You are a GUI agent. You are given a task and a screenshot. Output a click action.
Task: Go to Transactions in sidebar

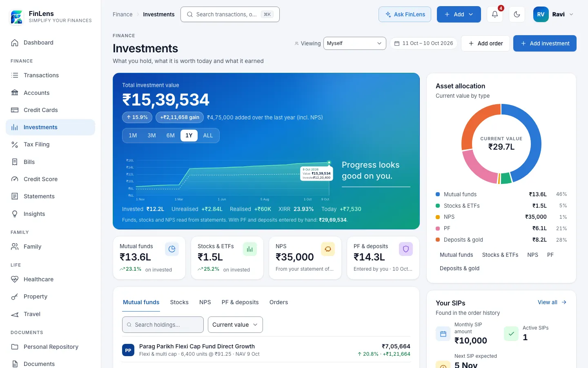pyautogui.click(x=50, y=75)
